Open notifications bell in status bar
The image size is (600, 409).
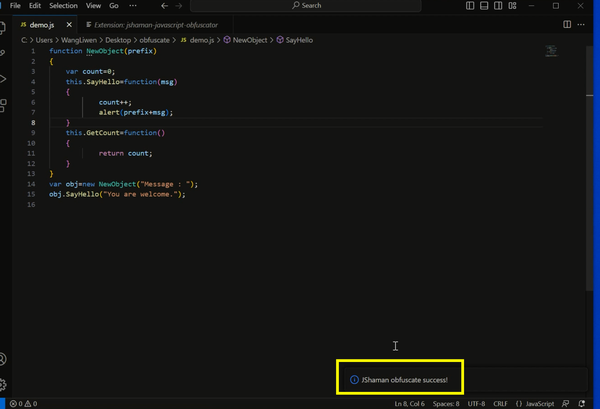pyautogui.click(x=582, y=404)
